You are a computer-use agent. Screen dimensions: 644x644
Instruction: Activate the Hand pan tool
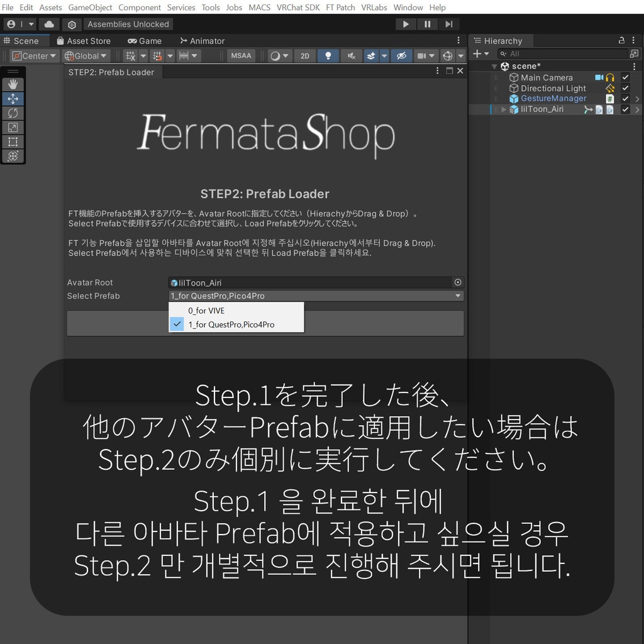point(13,83)
